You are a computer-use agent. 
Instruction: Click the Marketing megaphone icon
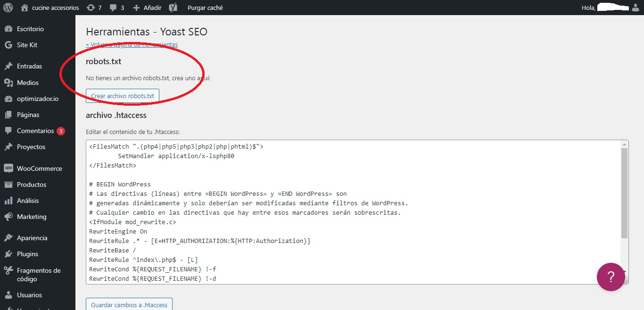[x=8, y=217]
